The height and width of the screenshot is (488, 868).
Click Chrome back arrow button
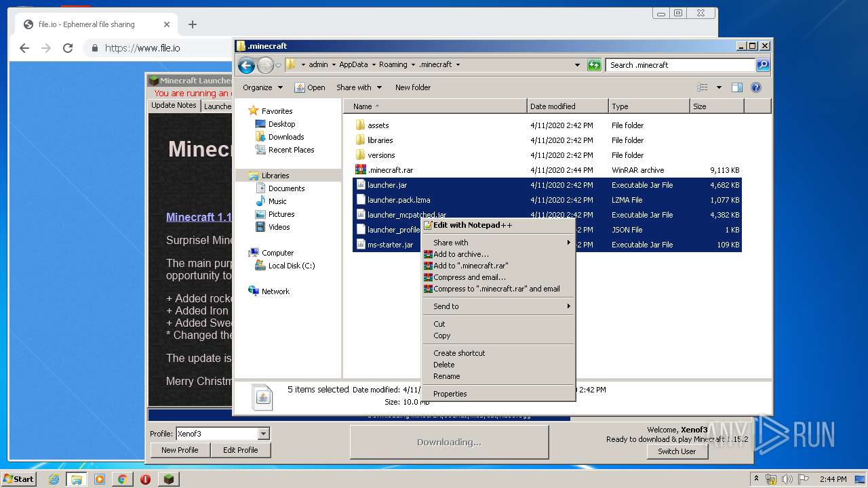tap(24, 48)
